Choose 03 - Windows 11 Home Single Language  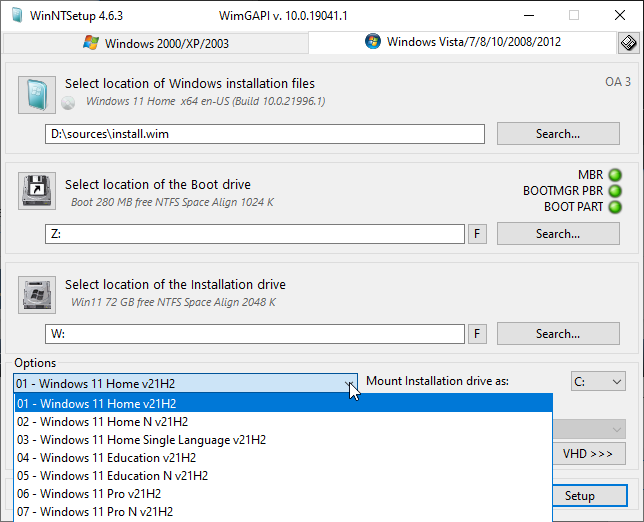283,439
